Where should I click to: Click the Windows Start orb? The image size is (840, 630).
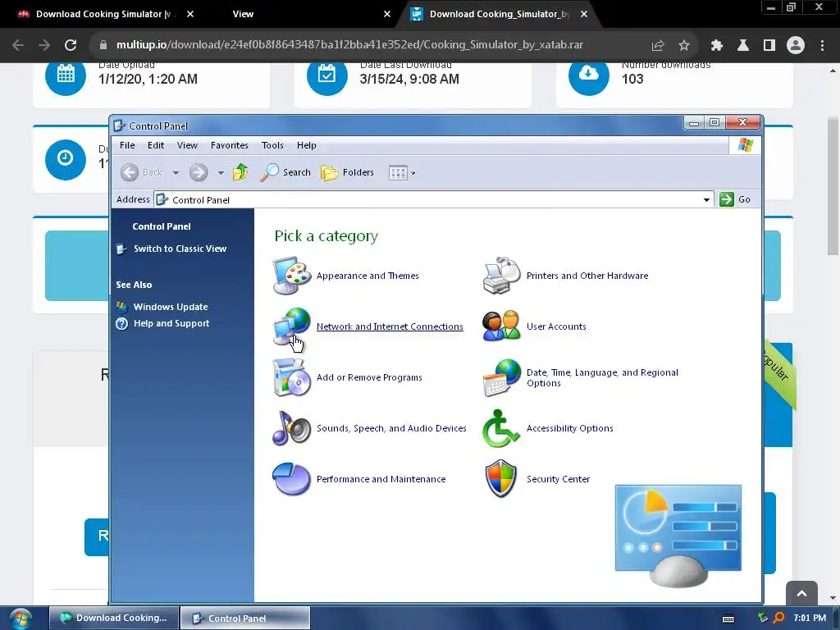21,619
